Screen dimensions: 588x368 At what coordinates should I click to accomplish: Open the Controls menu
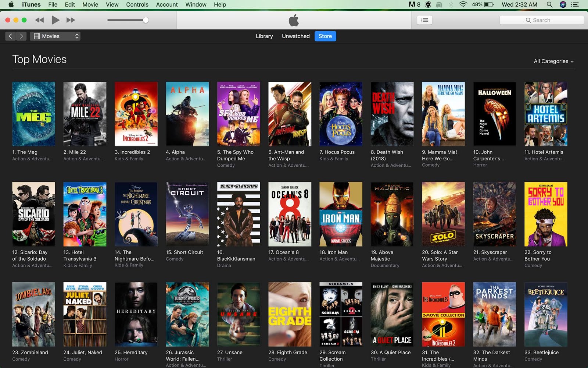pyautogui.click(x=137, y=4)
